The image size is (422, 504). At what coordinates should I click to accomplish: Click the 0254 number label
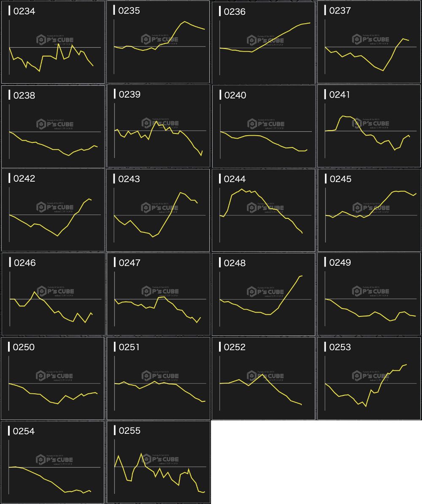point(24,431)
